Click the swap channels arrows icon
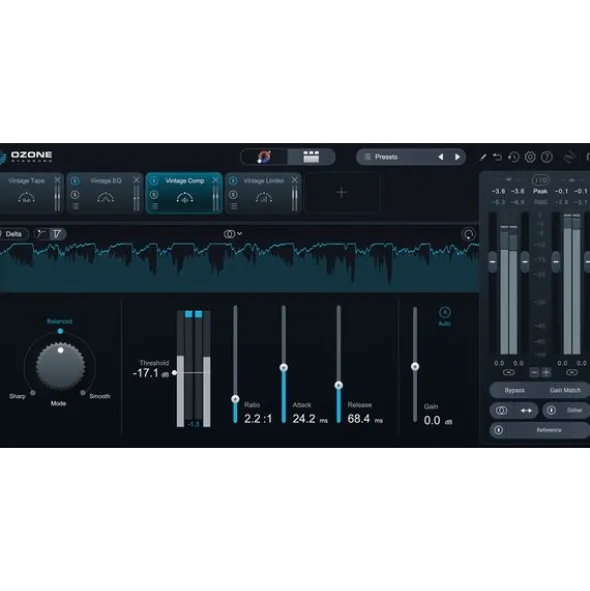Viewport: 590px width, 591px height. [x=526, y=410]
